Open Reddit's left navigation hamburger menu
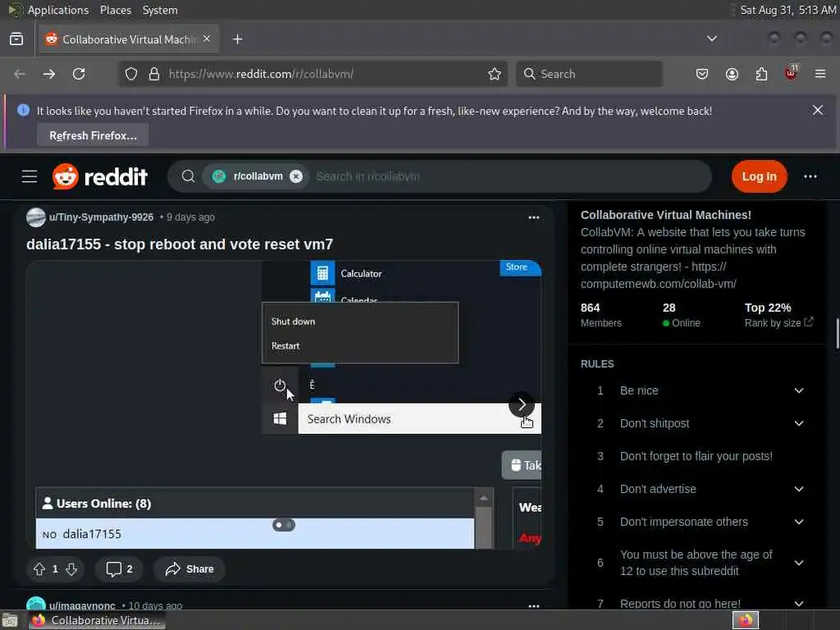 30,176
